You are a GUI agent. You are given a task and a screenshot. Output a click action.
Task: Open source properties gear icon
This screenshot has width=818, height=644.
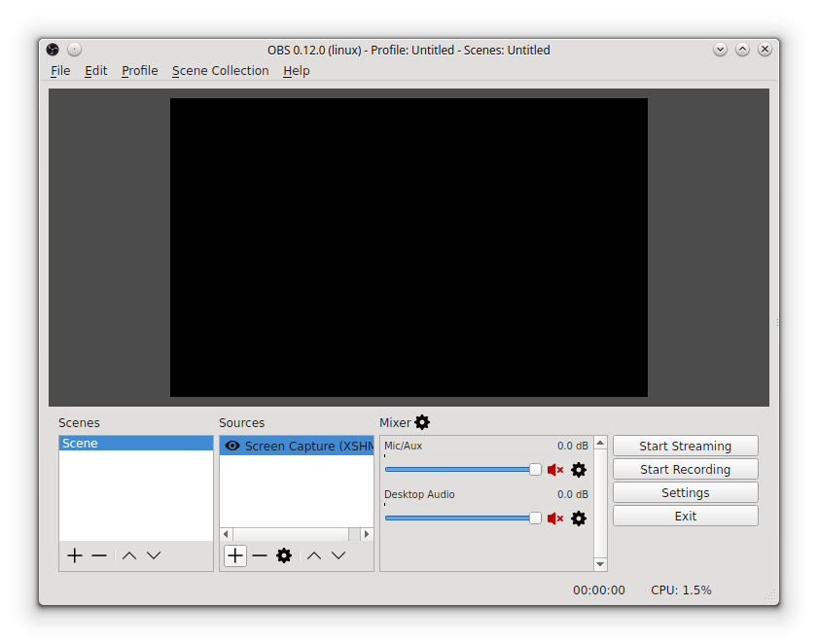[x=284, y=555]
